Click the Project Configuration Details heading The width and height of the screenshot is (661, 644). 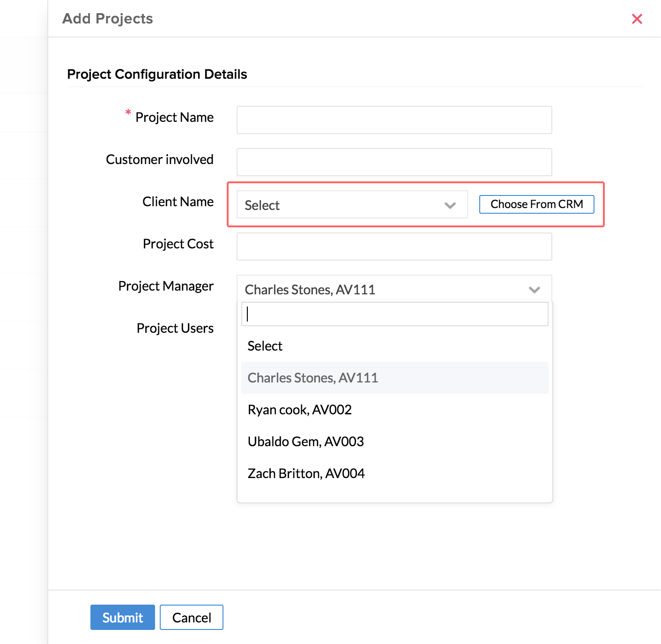(x=157, y=74)
